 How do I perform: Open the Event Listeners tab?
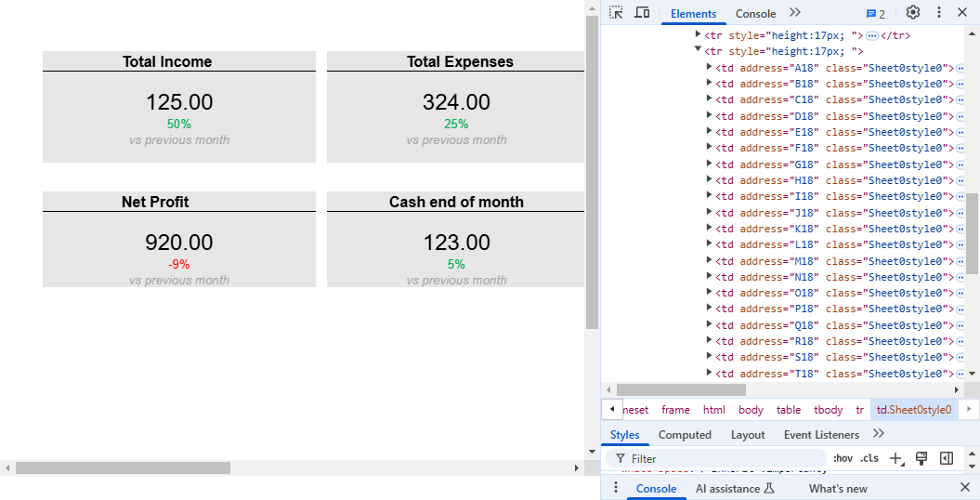tap(821, 434)
